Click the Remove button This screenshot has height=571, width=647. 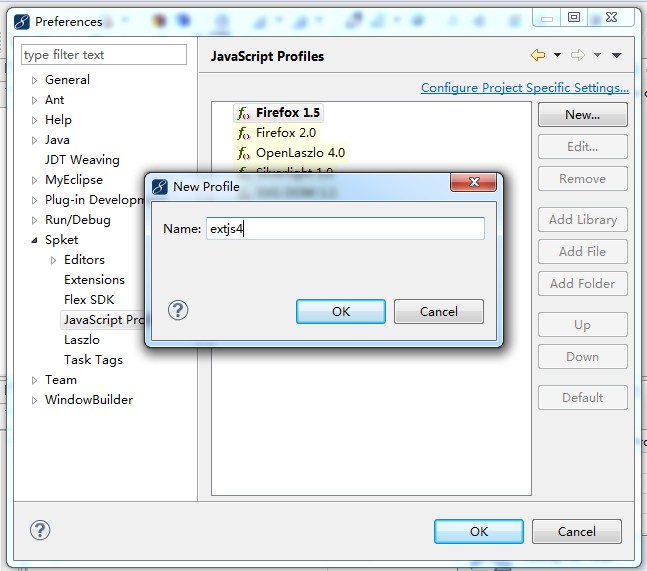(583, 179)
